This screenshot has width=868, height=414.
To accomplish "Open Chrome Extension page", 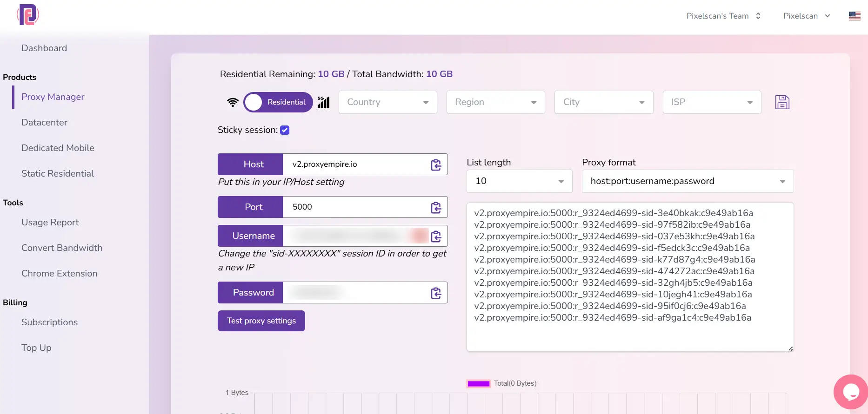I will [x=60, y=273].
